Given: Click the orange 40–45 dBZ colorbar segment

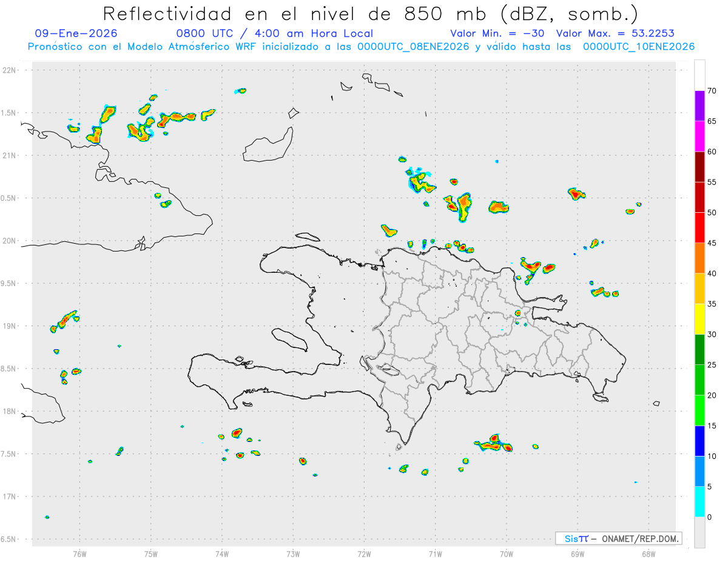Looking at the screenshot, I should [699, 258].
